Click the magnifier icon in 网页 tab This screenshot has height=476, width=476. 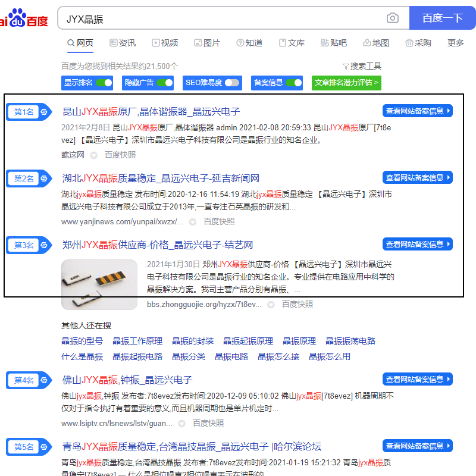tap(71, 43)
